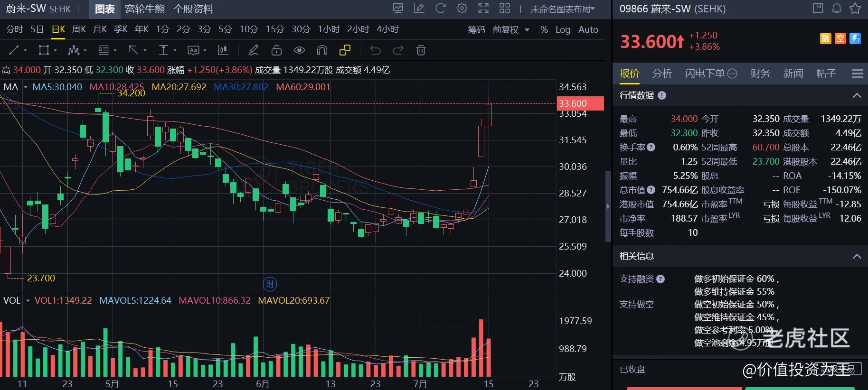The width and height of the screenshot is (868, 390).
Task: Open the unnamed chart layout dropdown
Action: [563, 9]
